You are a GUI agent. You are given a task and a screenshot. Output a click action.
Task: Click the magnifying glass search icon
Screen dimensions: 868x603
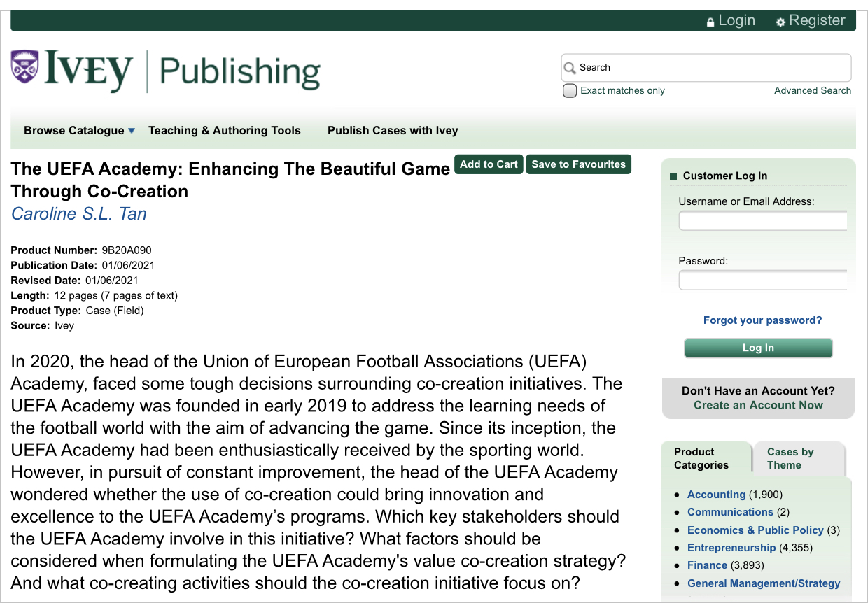point(570,67)
